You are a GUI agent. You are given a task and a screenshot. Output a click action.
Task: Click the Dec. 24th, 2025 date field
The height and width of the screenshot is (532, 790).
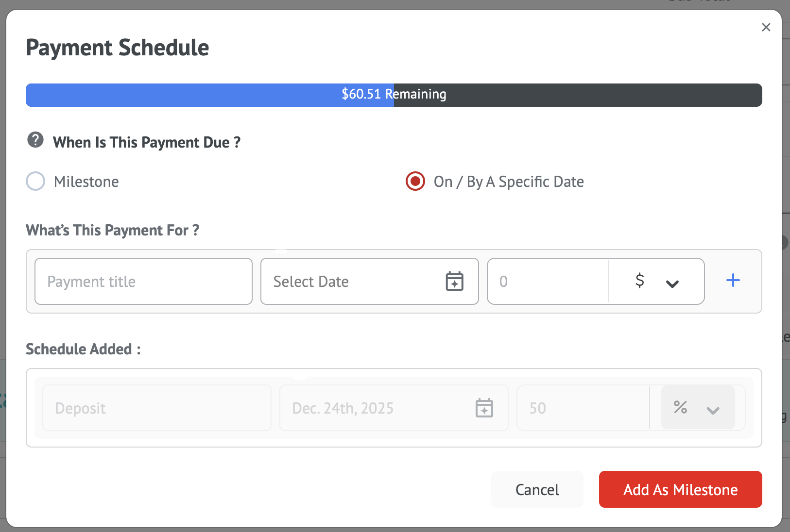(x=374, y=408)
